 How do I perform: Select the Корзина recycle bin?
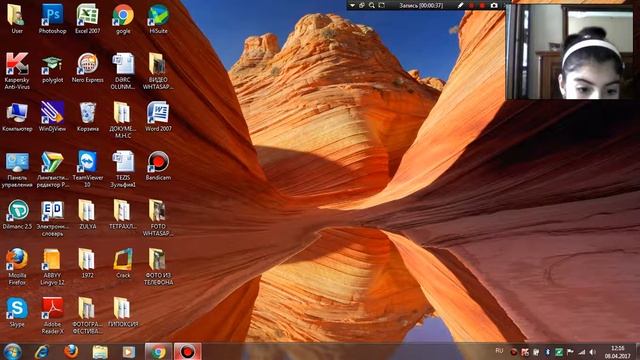pyautogui.click(x=87, y=117)
